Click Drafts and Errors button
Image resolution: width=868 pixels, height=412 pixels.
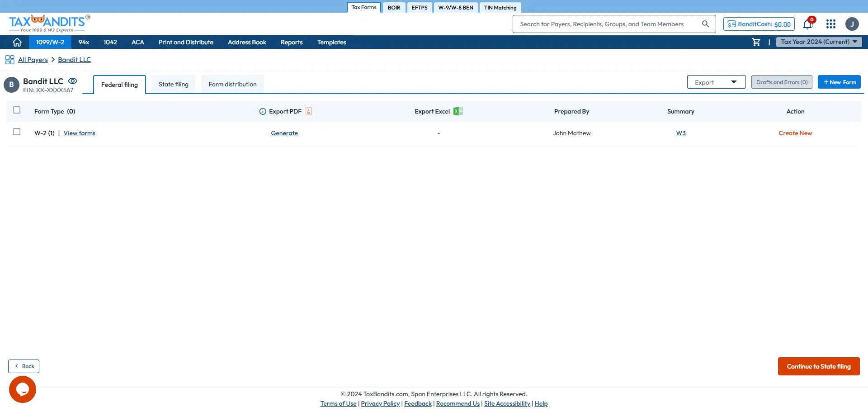tap(782, 82)
